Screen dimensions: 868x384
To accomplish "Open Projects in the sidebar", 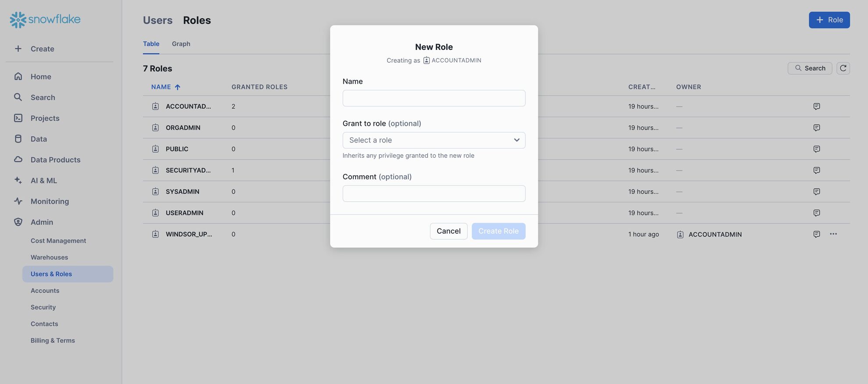I will [45, 118].
